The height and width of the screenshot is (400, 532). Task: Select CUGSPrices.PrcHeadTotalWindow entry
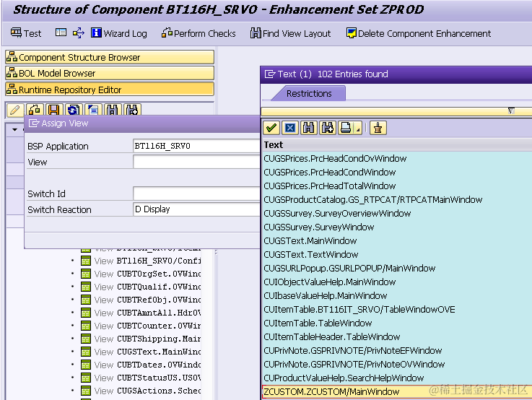tap(329, 186)
